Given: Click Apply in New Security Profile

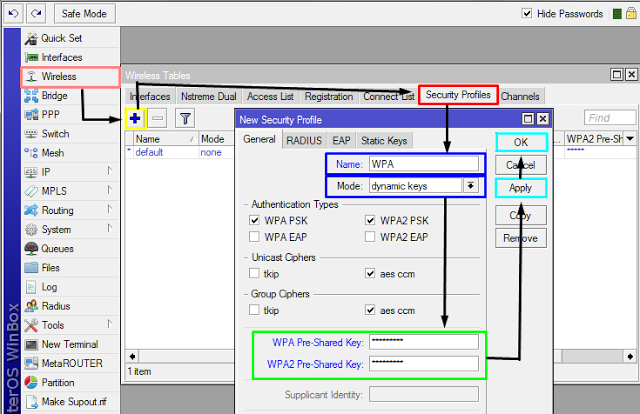Looking at the screenshot, I should tap(521, 188).
